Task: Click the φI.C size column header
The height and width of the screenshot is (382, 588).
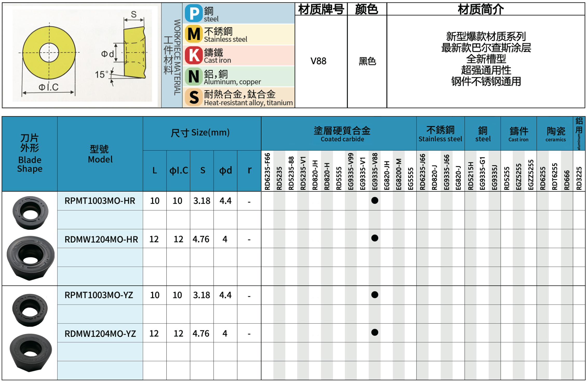Action: tap(179, 171)
